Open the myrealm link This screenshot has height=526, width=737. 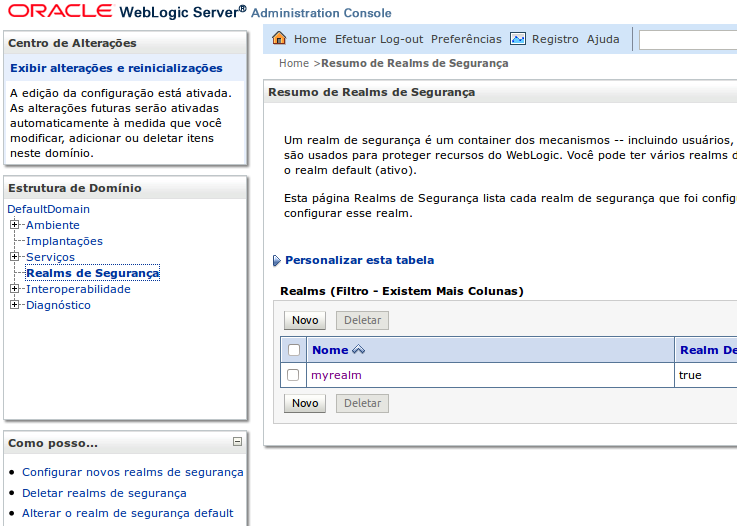pos(336,375)
